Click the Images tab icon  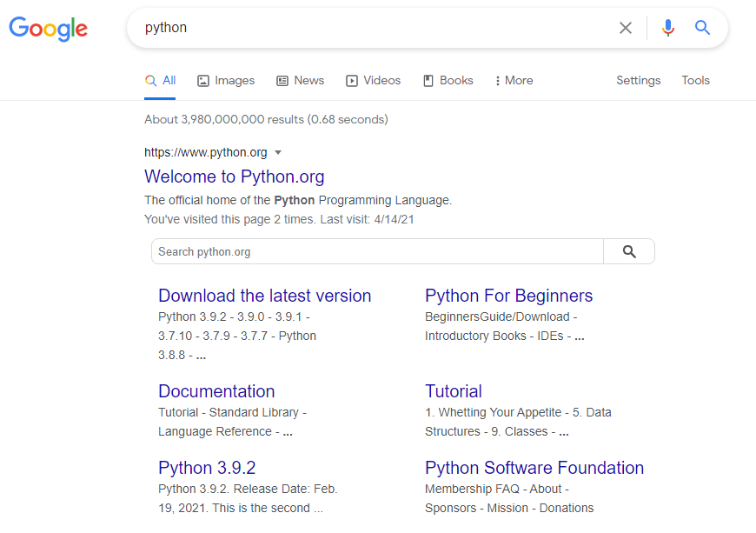[x=203, y=81]
